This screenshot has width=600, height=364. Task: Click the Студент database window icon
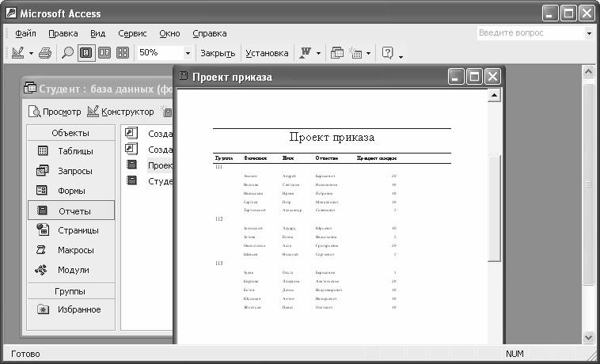pos(30,89)
